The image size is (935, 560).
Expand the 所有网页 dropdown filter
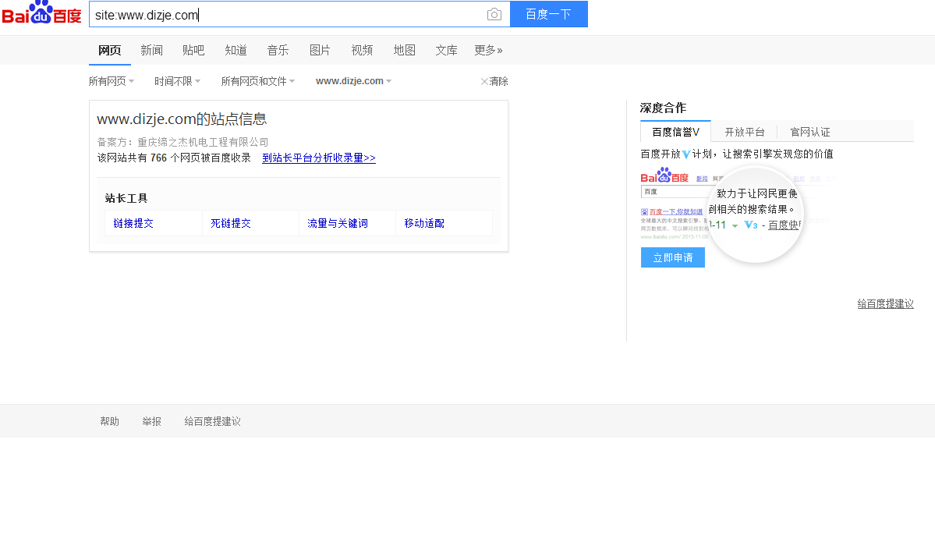[x=111, y=81]
